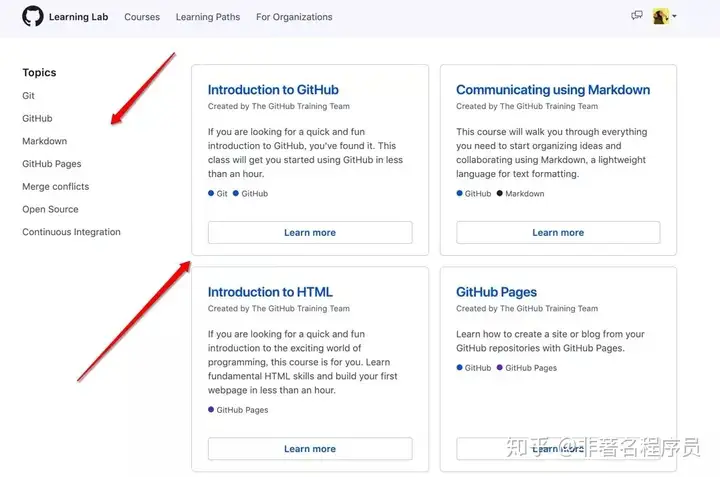Screen dimensions: 720x477
Task: Choose the GitHub Pages sidebar topic
Action: (x=52, y=164)
